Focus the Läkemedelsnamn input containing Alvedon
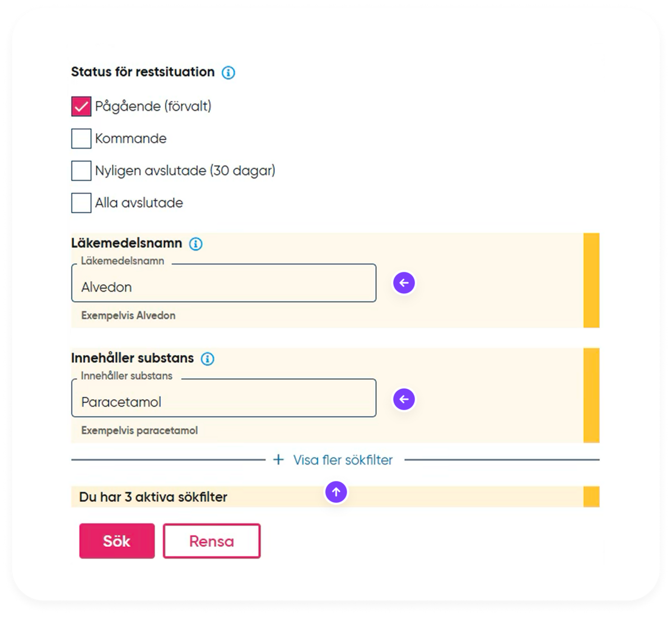This screenshot has width=672, height=617. [224, 287]
